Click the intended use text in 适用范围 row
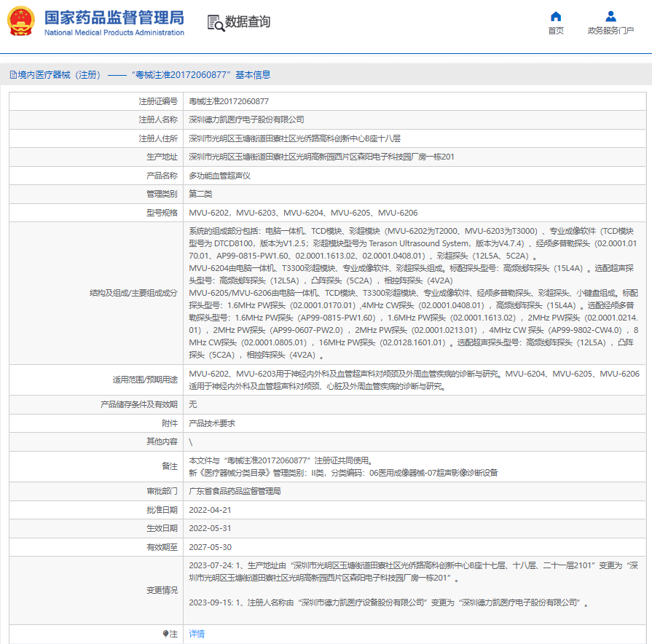652x644 pixels. [x=415, y=380]
